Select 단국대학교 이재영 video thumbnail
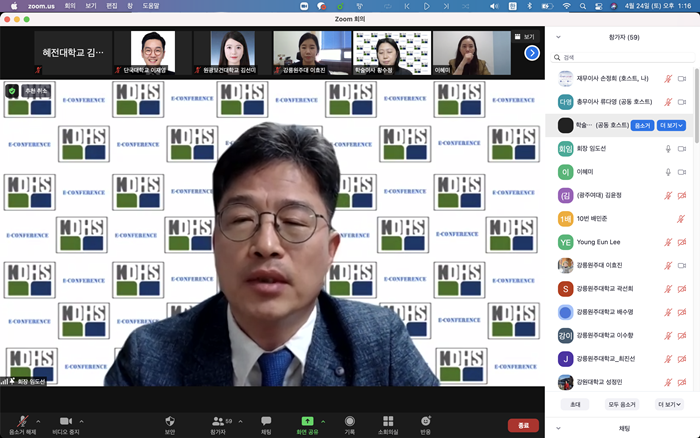 coord(153,52)
